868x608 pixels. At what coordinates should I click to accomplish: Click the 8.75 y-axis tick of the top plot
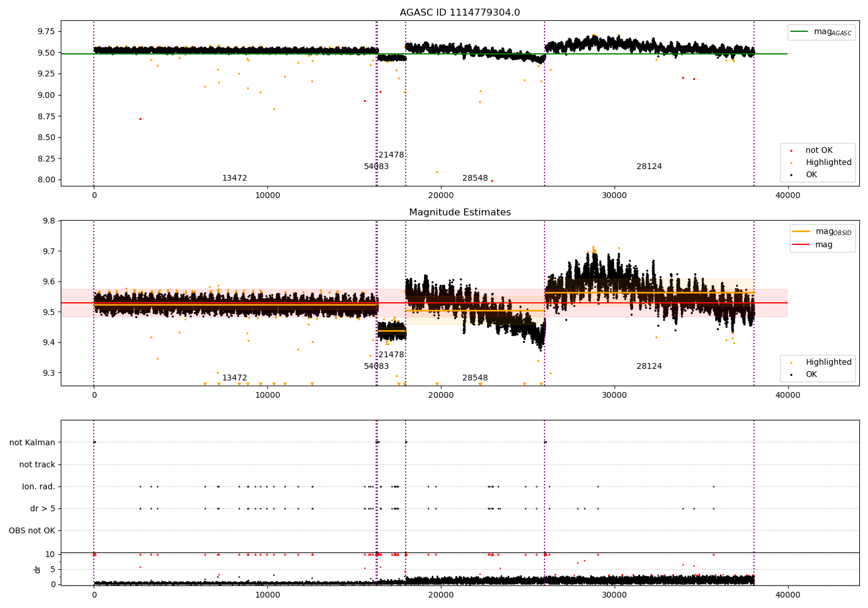coord(46,116)
